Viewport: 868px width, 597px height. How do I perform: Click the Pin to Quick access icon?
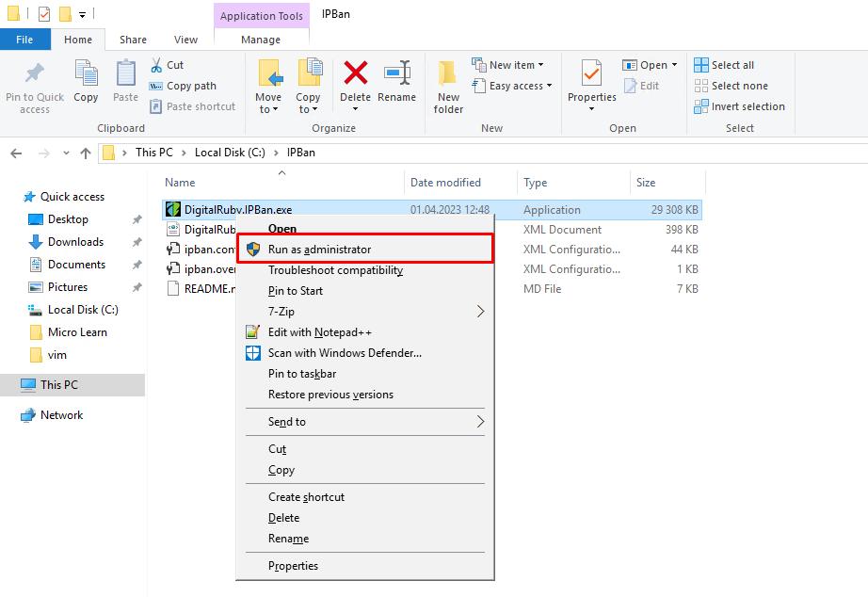[34, 73]
